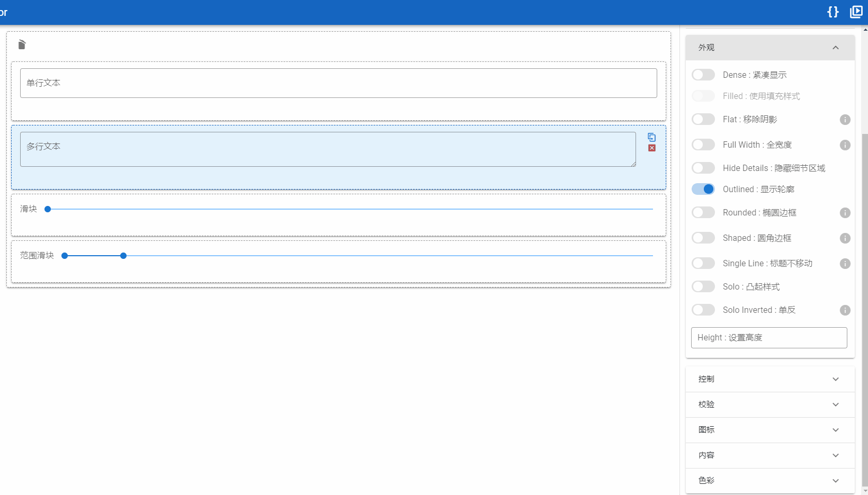Click the 范围滑块 label text
Image resolution: width=868 pixels, height=495 pixels.
point(37,256)
